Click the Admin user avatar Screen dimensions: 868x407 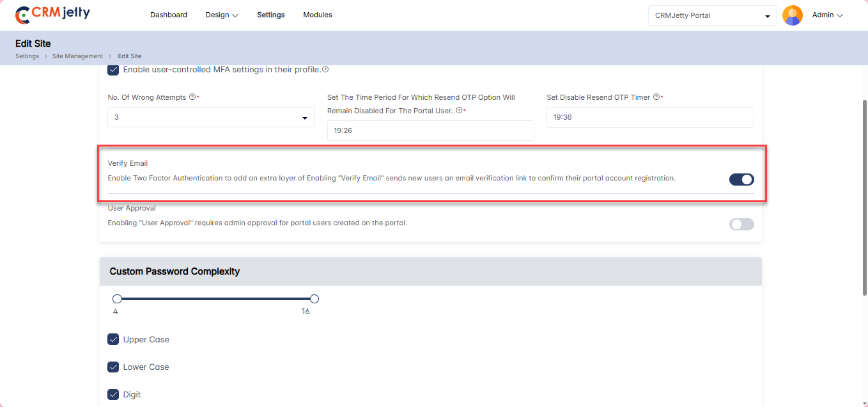(793, 15)
